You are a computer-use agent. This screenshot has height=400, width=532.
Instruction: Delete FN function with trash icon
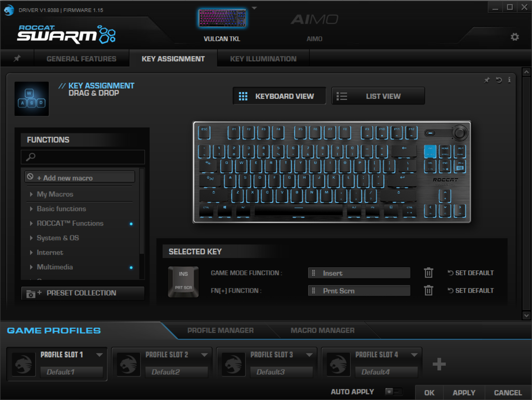(x=428, y=290)
